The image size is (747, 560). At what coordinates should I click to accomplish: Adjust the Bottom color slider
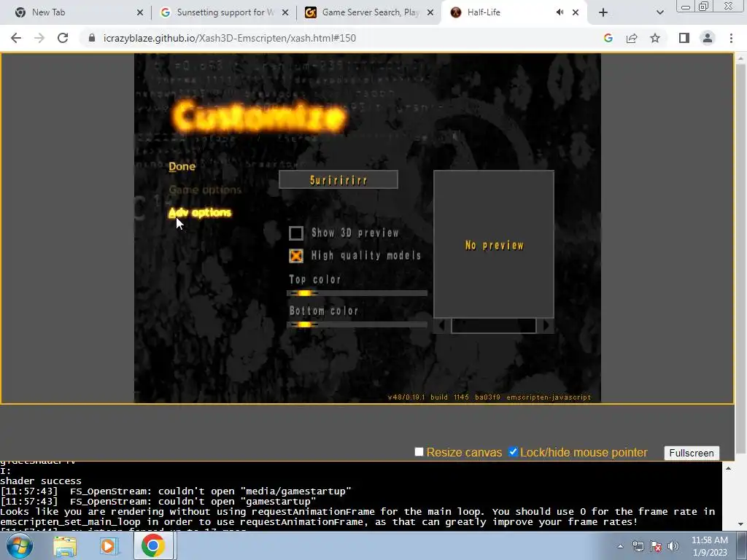click(x=357, y=324)
